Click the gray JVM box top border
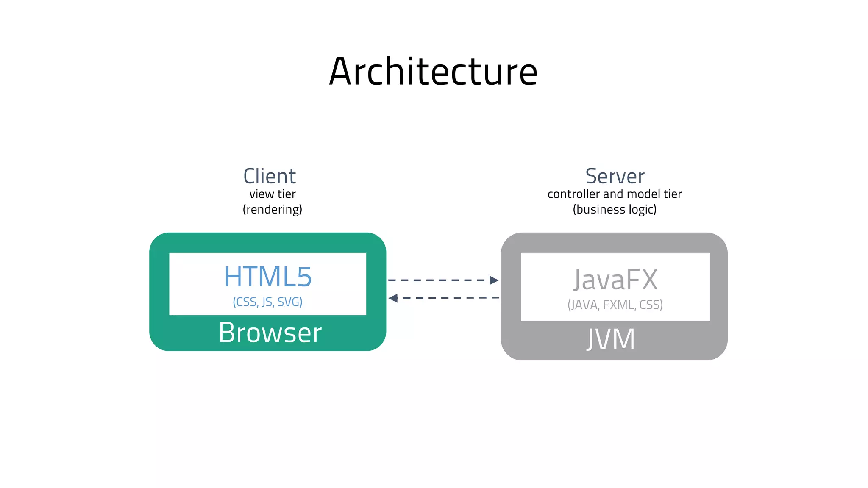The width and height of the screenshot is (868, 488). [615, 242]
